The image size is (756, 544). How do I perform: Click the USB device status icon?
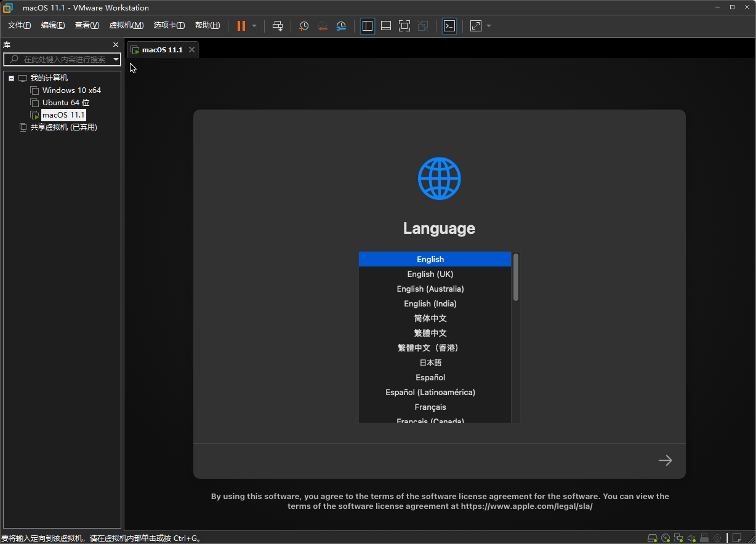click(x=704, y=538)
